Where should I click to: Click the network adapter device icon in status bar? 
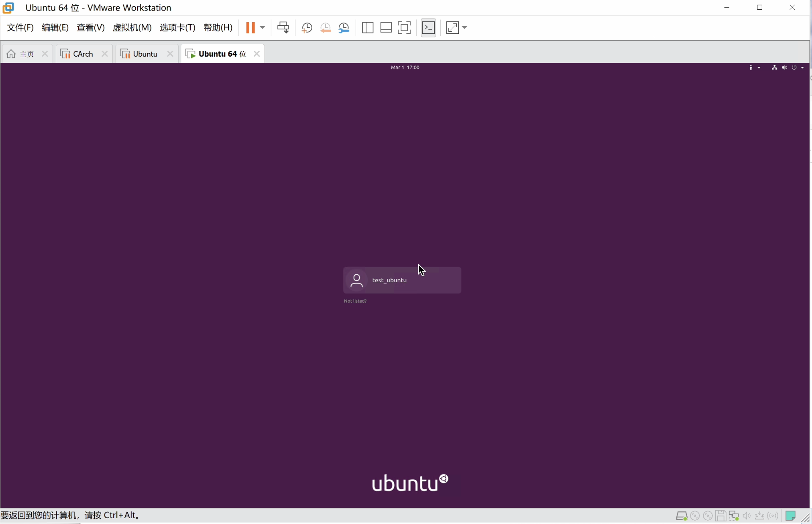[734, 516]
